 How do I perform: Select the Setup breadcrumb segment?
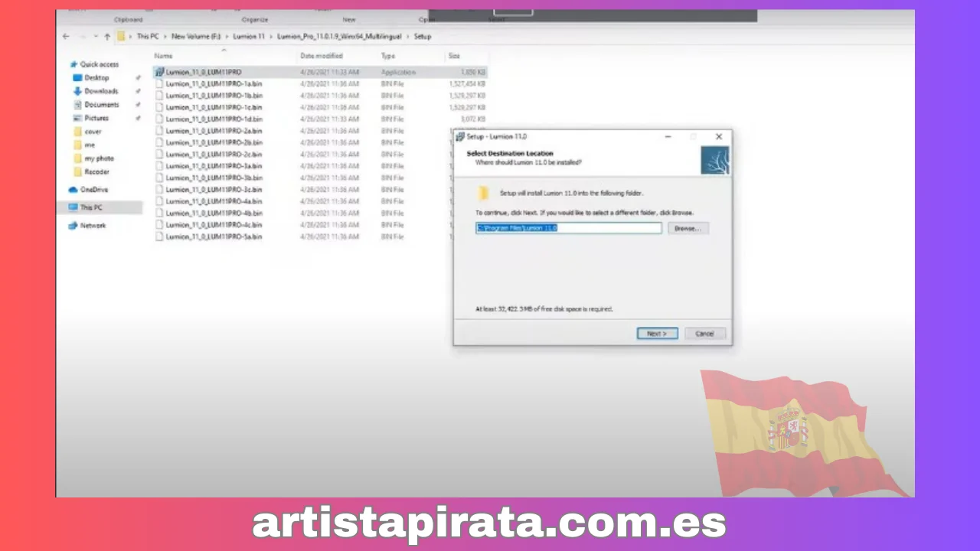click(423, 36)
